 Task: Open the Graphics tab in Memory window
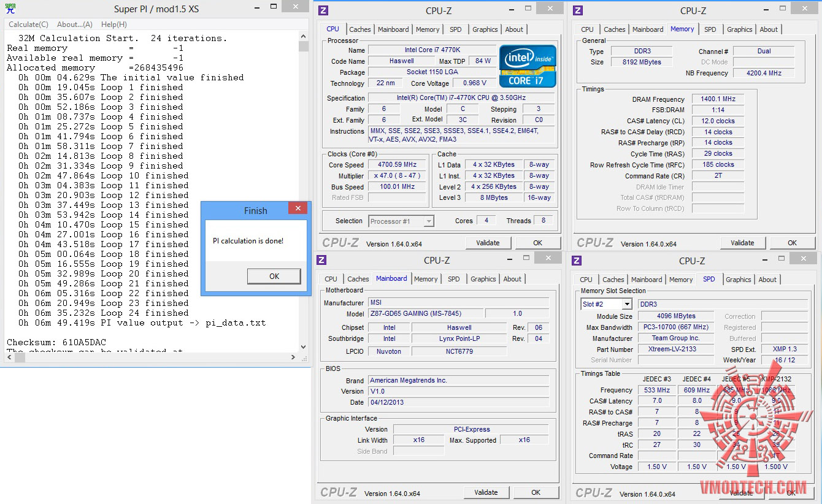pyautogui.click(x=739, y=29)
